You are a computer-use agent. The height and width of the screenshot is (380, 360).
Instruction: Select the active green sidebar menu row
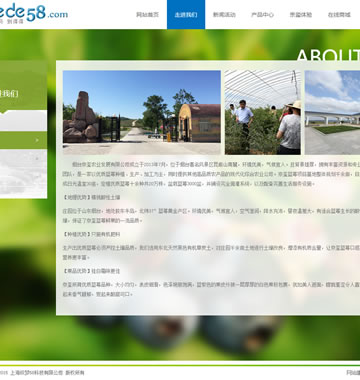pos(23,140)
